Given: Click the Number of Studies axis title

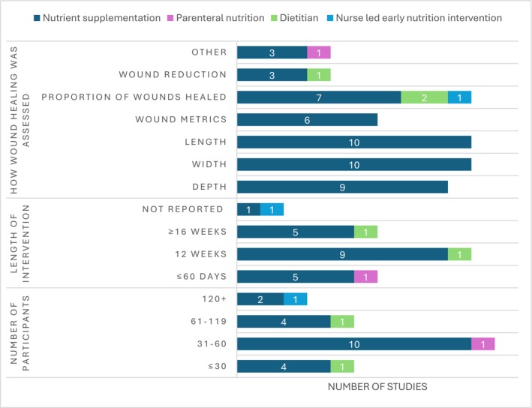Looking at the screenshot, I should [x=377, y=385].
